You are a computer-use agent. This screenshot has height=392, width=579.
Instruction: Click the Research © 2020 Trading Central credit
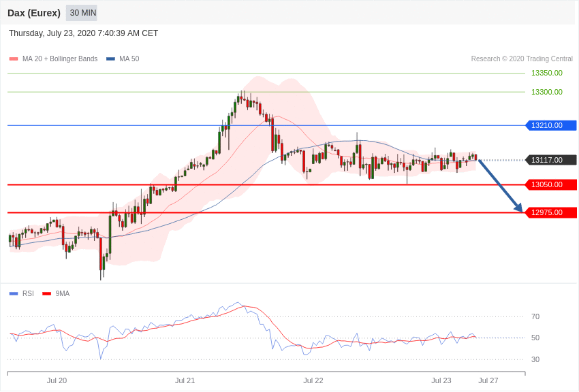pos(522,59)
